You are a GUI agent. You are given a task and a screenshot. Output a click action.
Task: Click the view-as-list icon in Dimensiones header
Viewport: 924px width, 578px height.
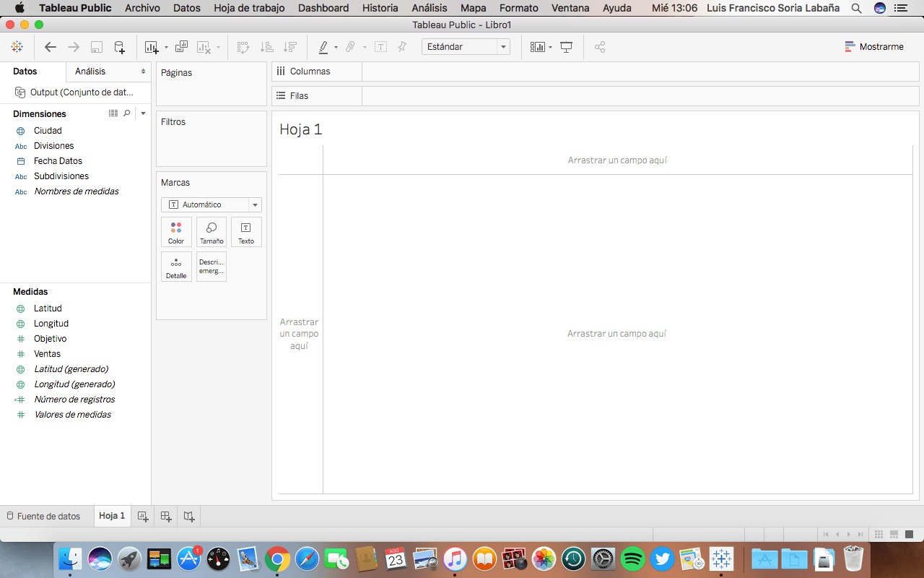point(113,113)
